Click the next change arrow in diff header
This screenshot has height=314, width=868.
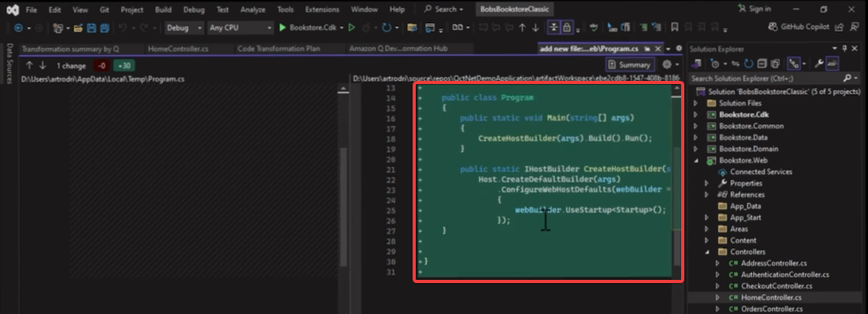tap(43, 65)
